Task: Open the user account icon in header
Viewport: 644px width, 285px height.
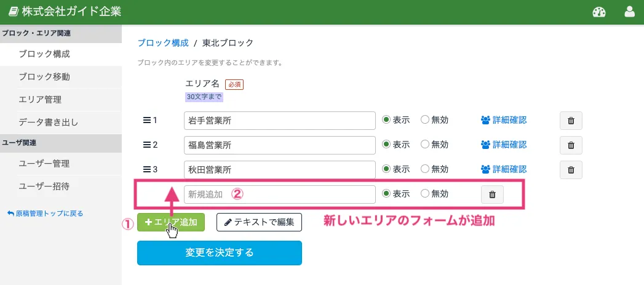Action: coord(630,12)
